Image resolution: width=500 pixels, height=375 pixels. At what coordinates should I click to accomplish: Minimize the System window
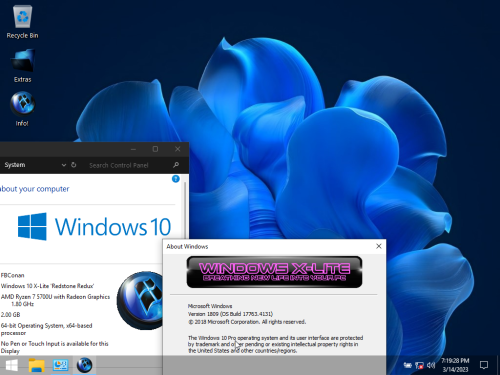point(133,149)
